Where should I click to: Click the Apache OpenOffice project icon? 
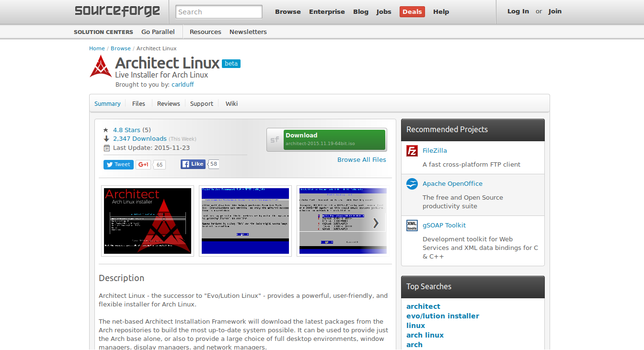point(412,184)
